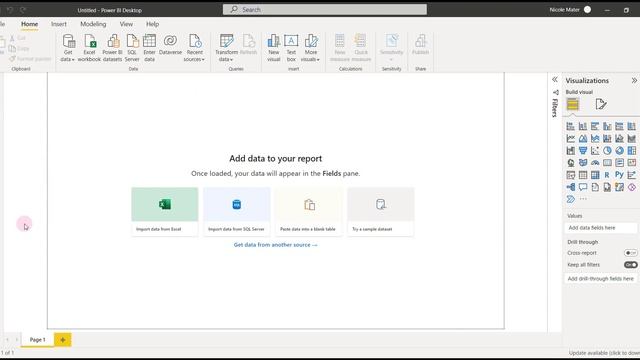Expand the Recent sources dropdown
Image resolution: width=640 pixels, height=360 pixels.
[x=194, y=48]
